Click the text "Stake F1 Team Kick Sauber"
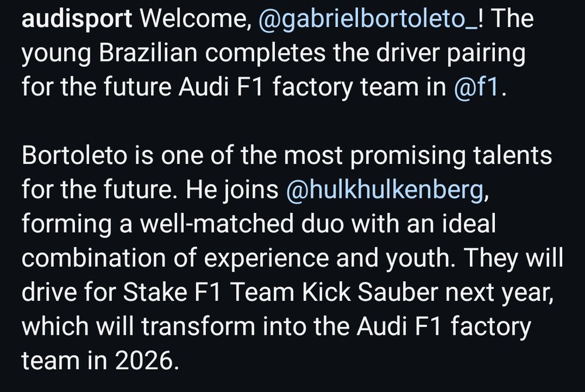Screen dimensions: 585x392 click(x=280, y=292)
